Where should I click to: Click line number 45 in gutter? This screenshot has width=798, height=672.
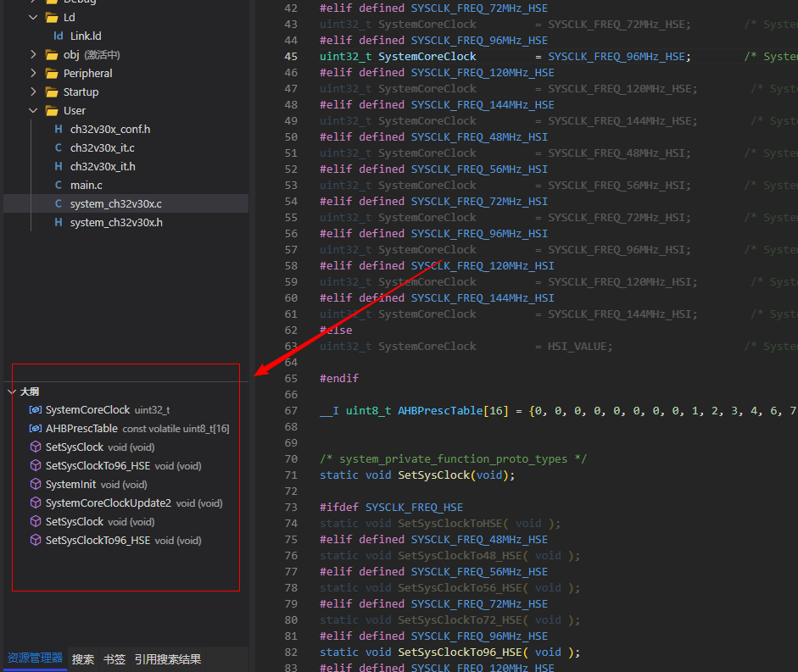(x=291, y=57)
